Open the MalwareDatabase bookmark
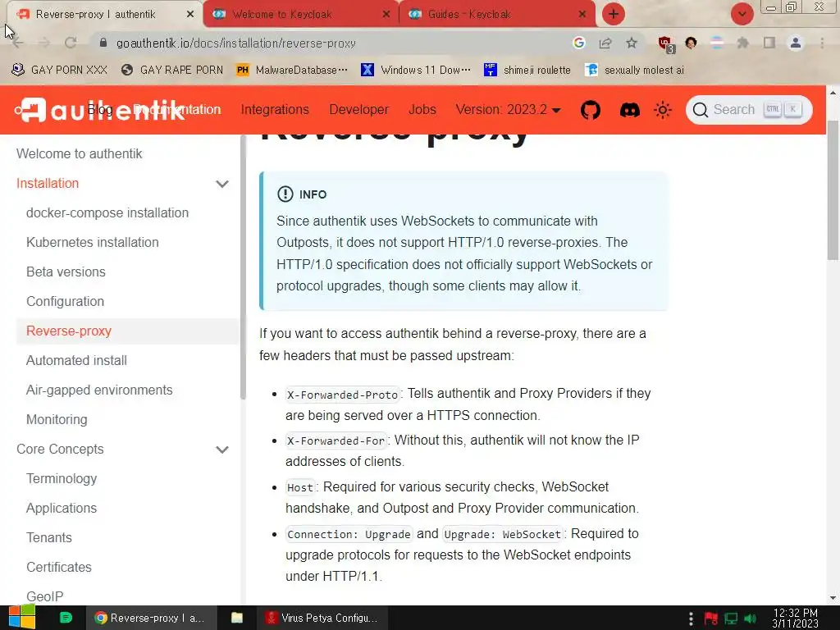840x630 pixels. pos(292,71)
